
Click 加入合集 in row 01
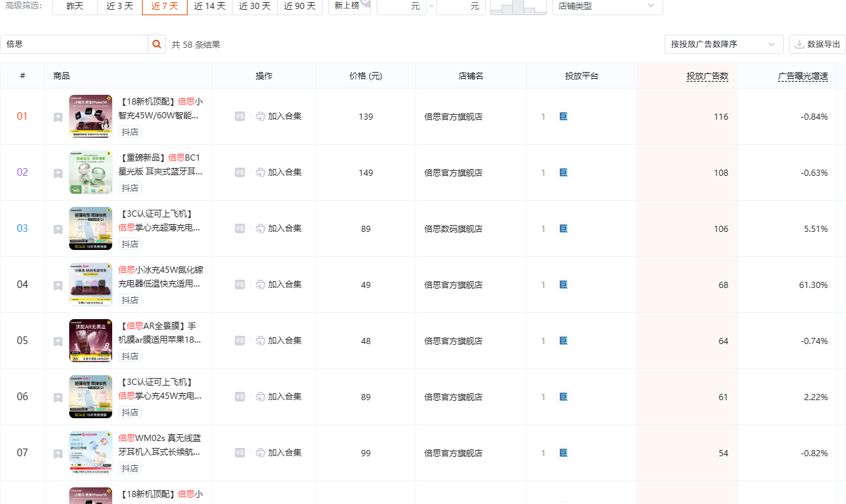279,116
